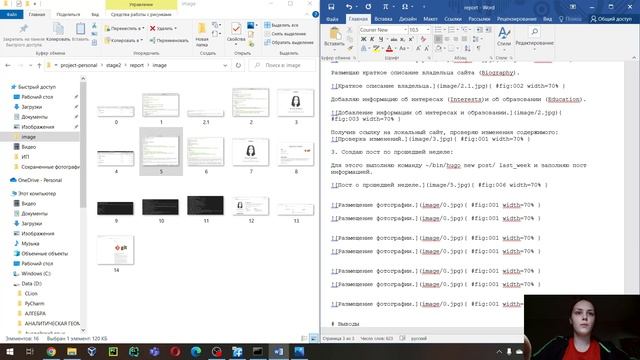Save the Word document using the floppy icon

(331, 7)
